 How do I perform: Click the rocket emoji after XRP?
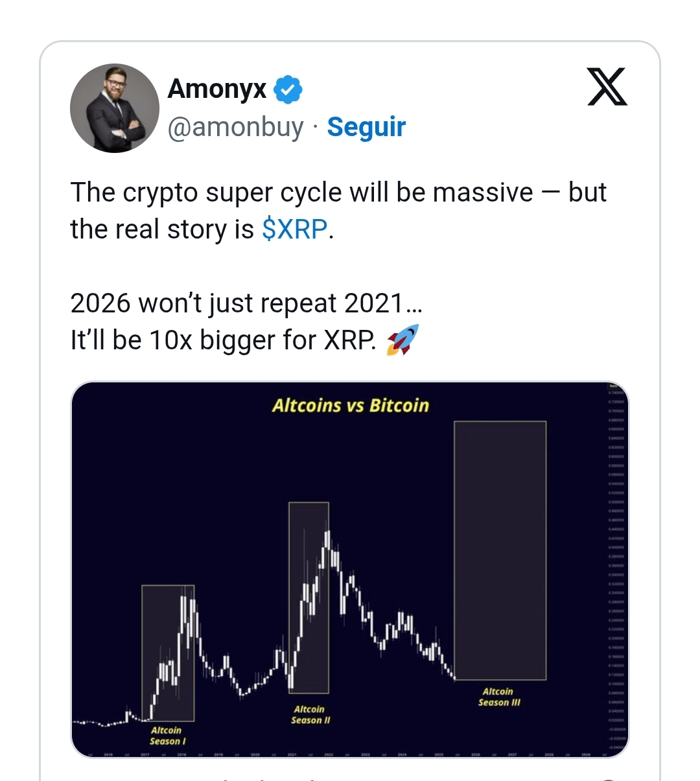pos(402,340)
